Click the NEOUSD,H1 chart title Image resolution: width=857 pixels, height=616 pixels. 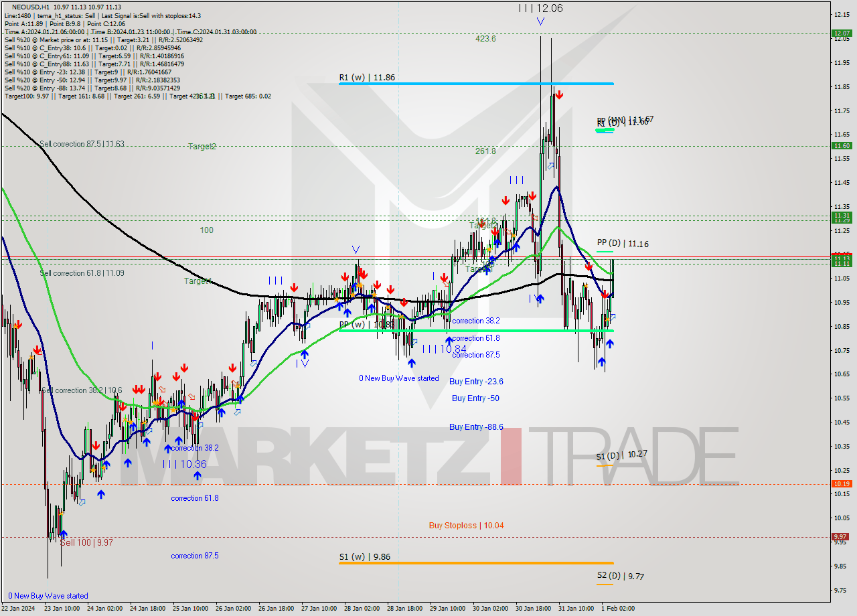click(31, 7)
